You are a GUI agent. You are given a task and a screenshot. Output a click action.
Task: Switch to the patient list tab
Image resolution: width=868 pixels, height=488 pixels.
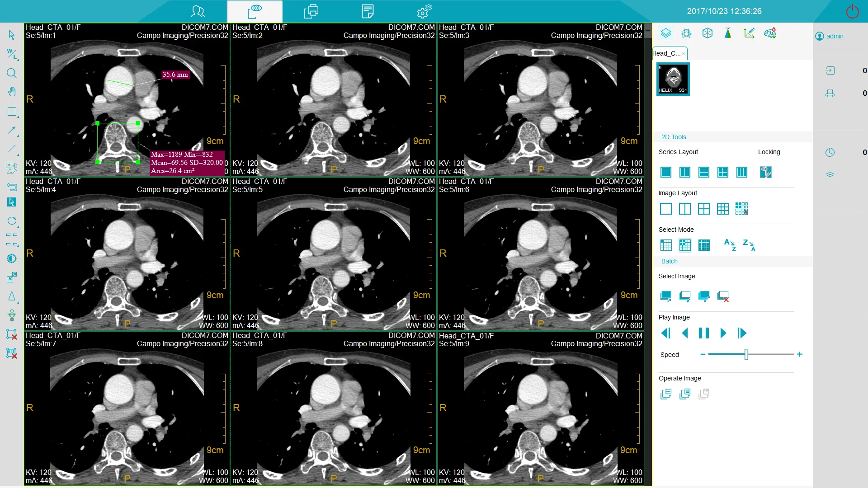pos(198,11)
